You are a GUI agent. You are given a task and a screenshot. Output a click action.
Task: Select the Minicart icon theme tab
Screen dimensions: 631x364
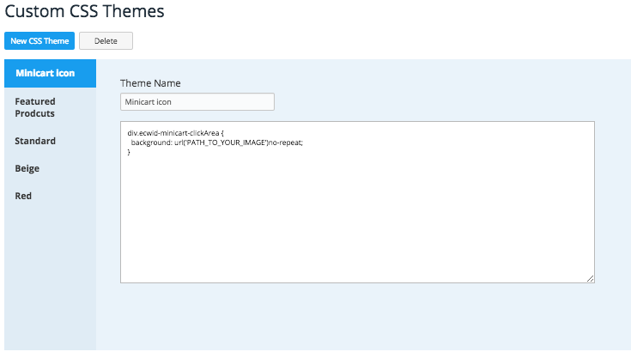click(x=51, y=73)
